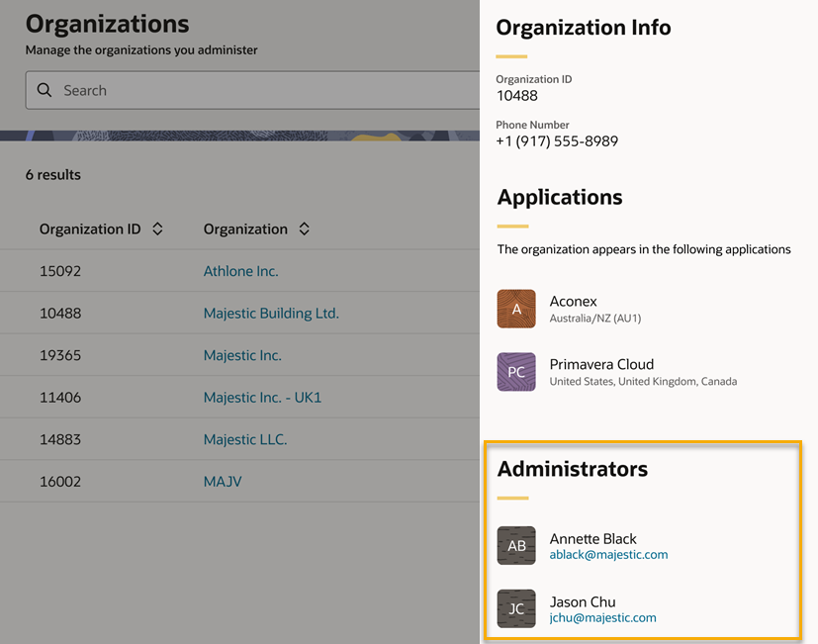Open the Majestic LLC. link

coord(245,439)
